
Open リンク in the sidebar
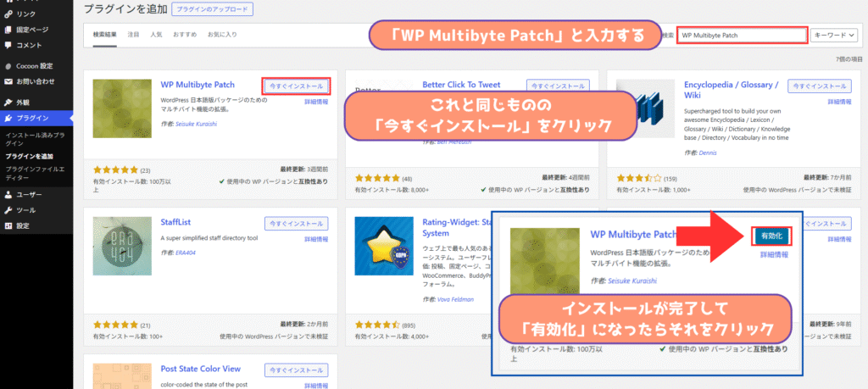[x=26, y=14]
